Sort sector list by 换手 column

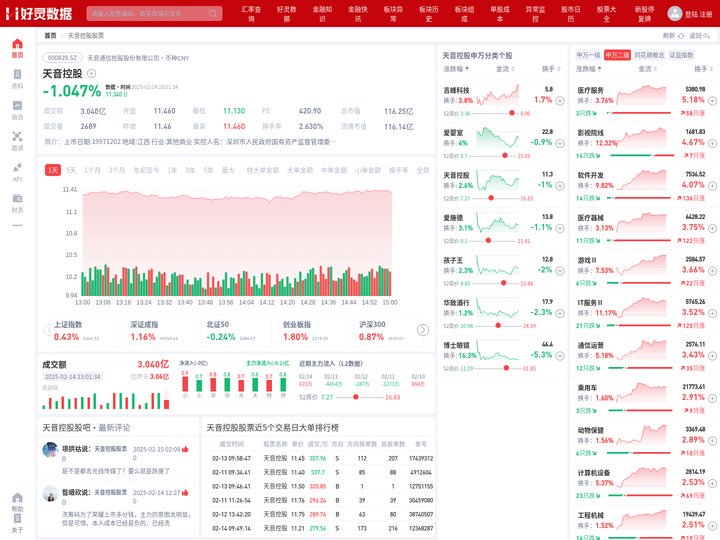point(703,69)
